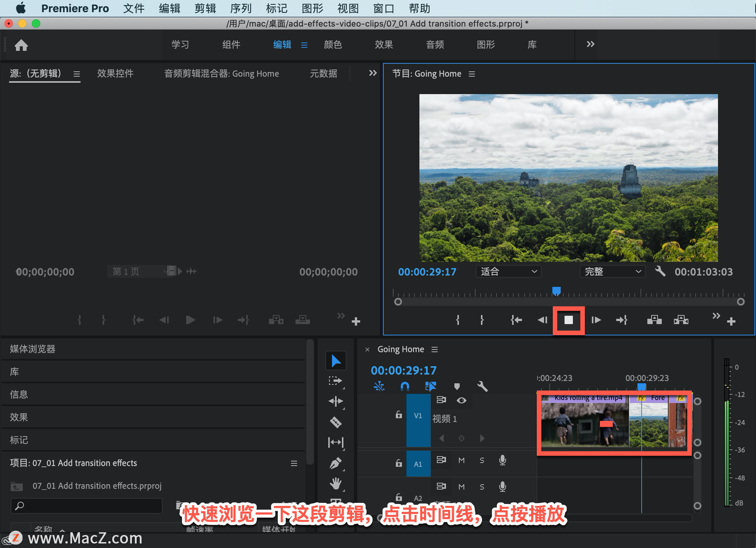Viewport: 756px width, 548px height.
Task: Toggle Snap in timeline magnet icon
Action: [x=405, y=386]
